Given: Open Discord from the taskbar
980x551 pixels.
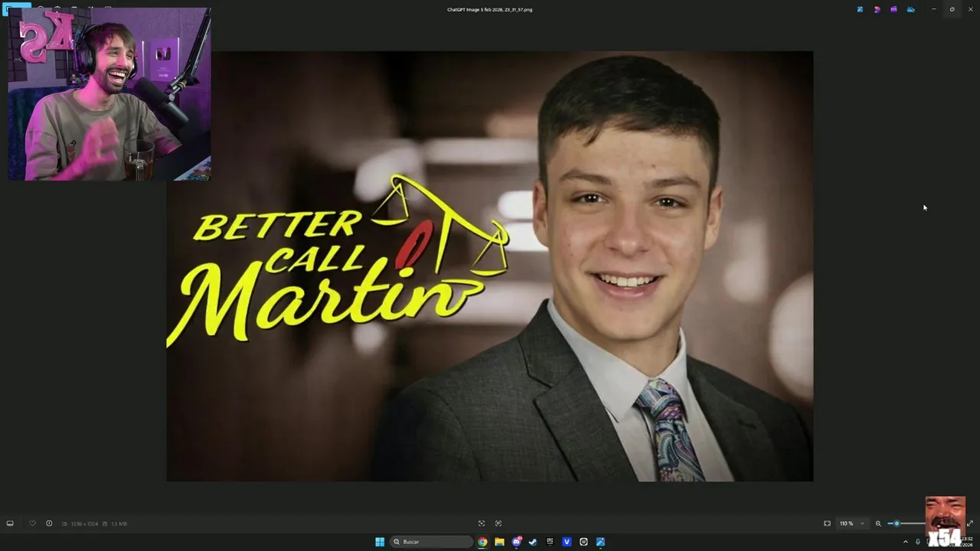Looking at the screenshot, I should click(x=517, y=542).
